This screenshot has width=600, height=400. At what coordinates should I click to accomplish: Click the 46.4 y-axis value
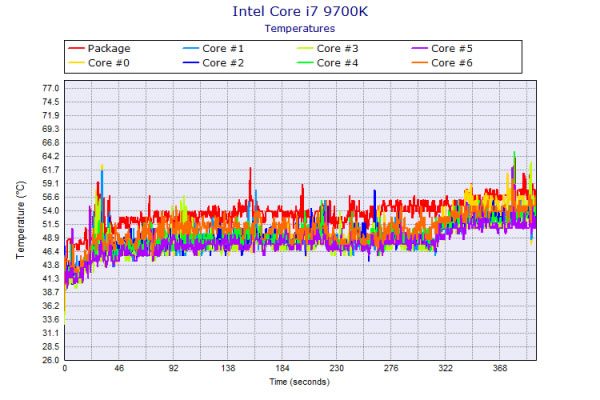(51, 251)
